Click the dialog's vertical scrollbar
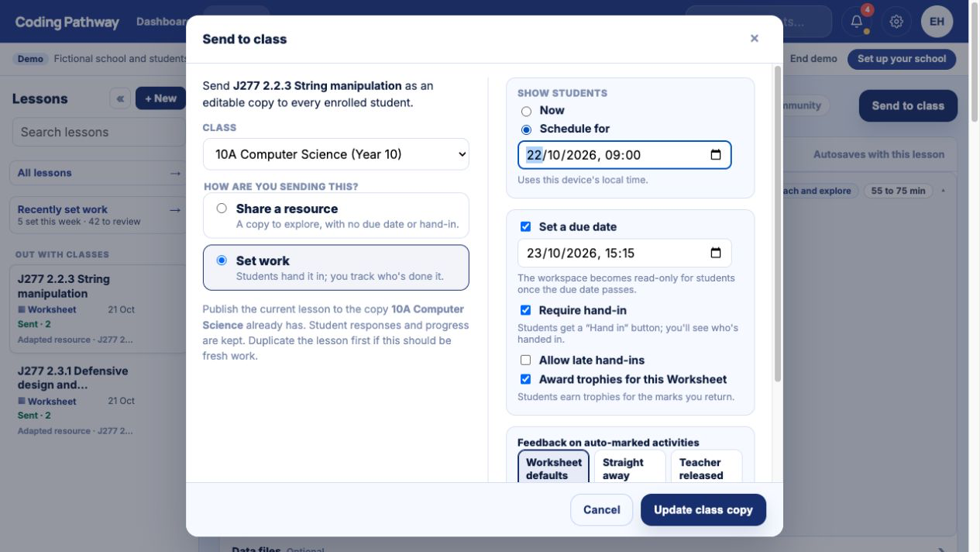980x552 pixels. pyautogui.click(x=777, y=225)
